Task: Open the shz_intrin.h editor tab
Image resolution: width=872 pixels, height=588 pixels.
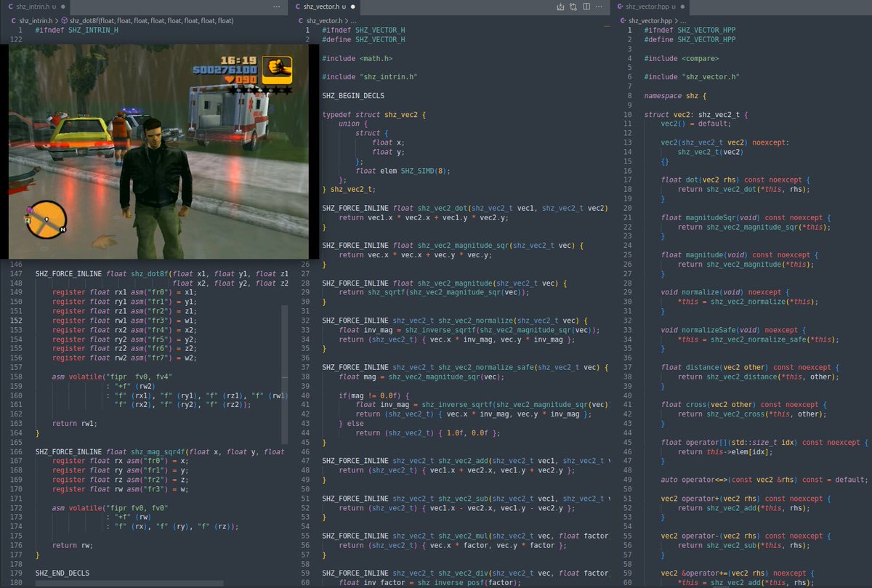Action: click(36, 7)
